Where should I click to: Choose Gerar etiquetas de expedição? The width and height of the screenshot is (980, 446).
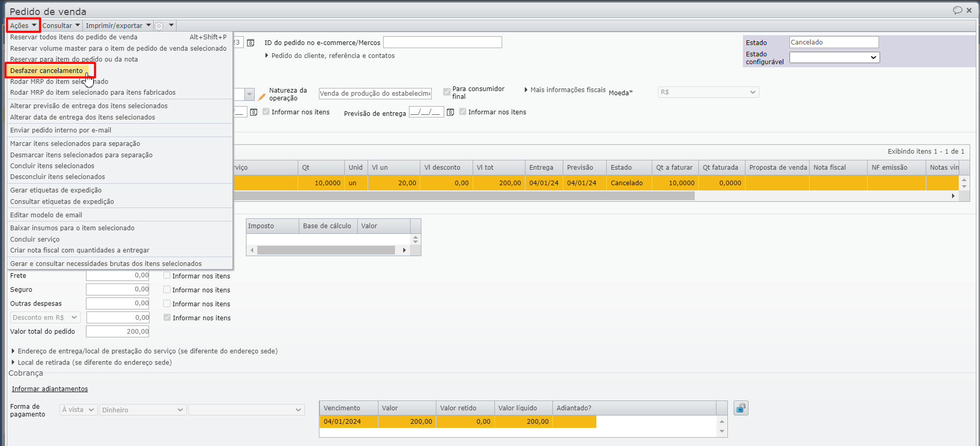pos(120,190)
